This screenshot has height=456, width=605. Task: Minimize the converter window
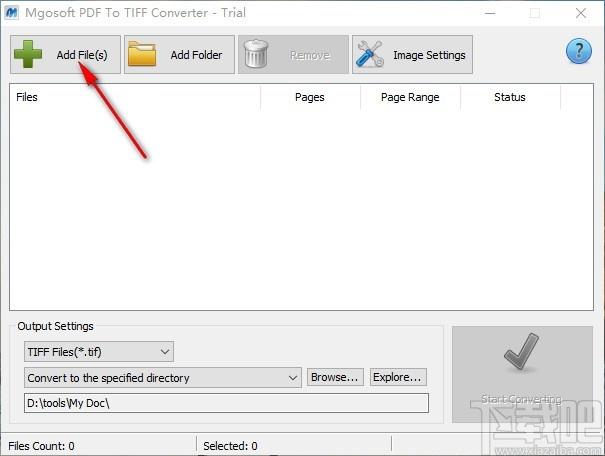[490, 13]
